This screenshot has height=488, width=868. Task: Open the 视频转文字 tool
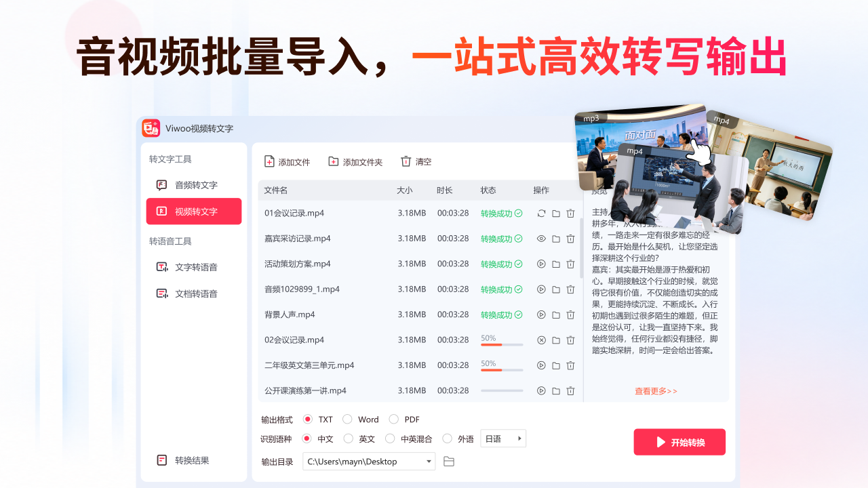click(x=194, y=211)
